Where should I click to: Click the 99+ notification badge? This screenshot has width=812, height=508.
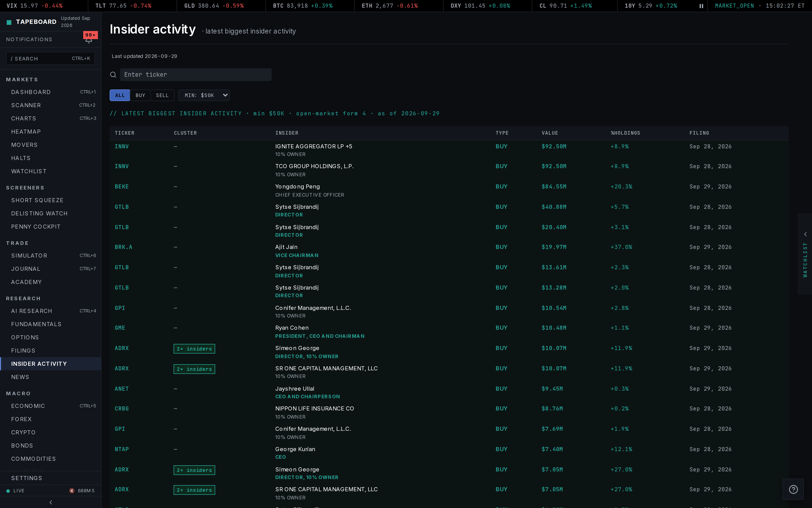(90, 35)
